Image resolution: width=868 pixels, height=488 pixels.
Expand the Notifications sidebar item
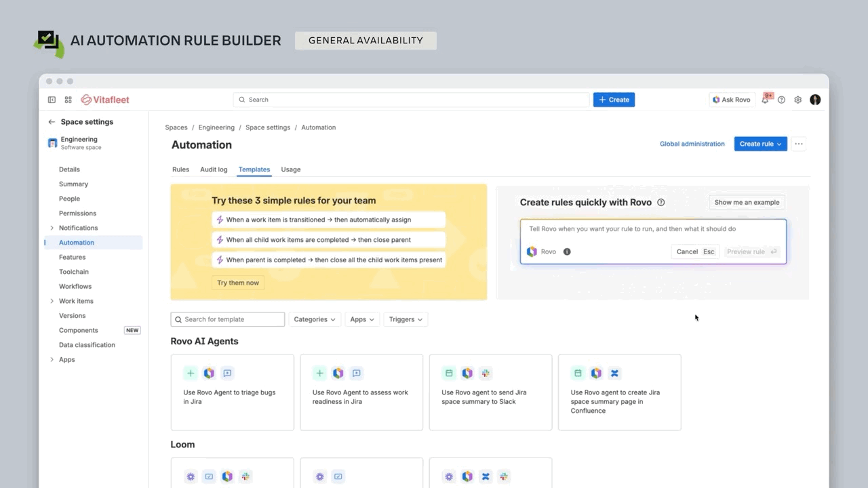click(x=52, y=228)
